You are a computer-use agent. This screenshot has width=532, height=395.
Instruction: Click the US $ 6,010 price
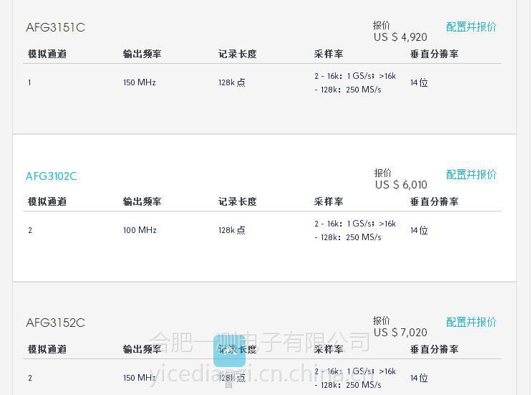[x=401, y=185]
